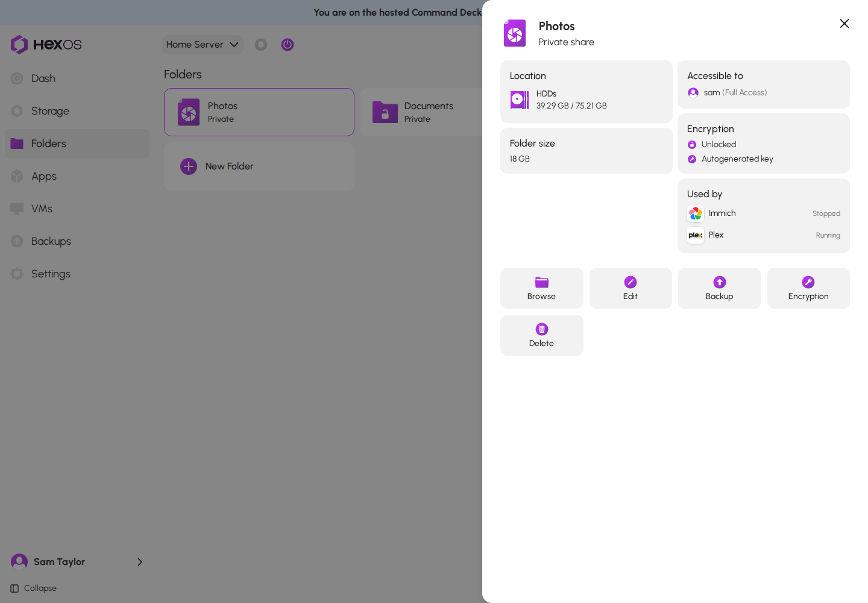Click the sam user avatar icon
The height and width of the screenshot is (603, 868).
point(693,92)
